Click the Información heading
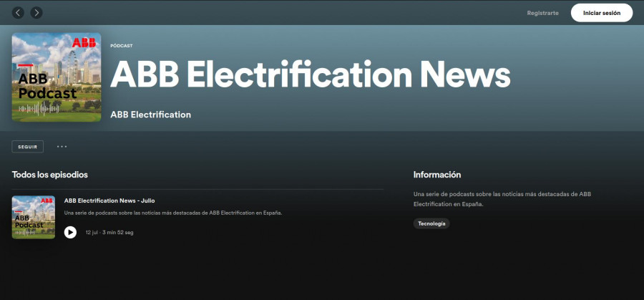 (437, 175)
